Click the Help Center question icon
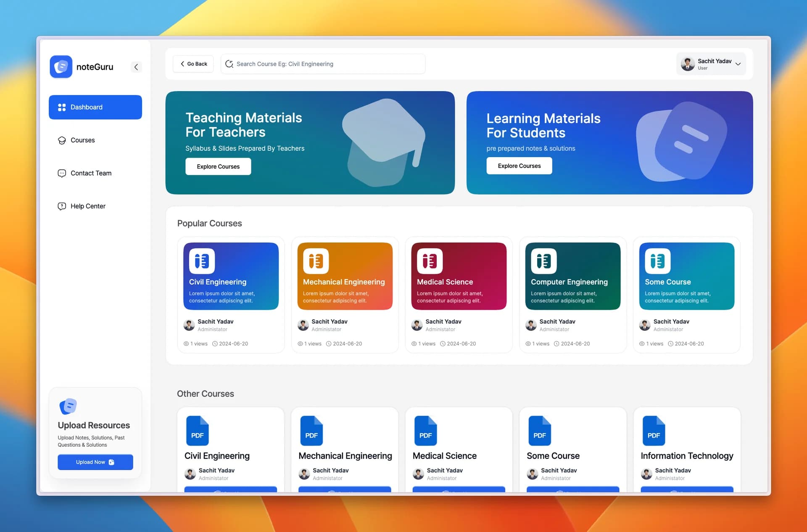This screenshot has height=532, width=807. click(x=62, y=206)
